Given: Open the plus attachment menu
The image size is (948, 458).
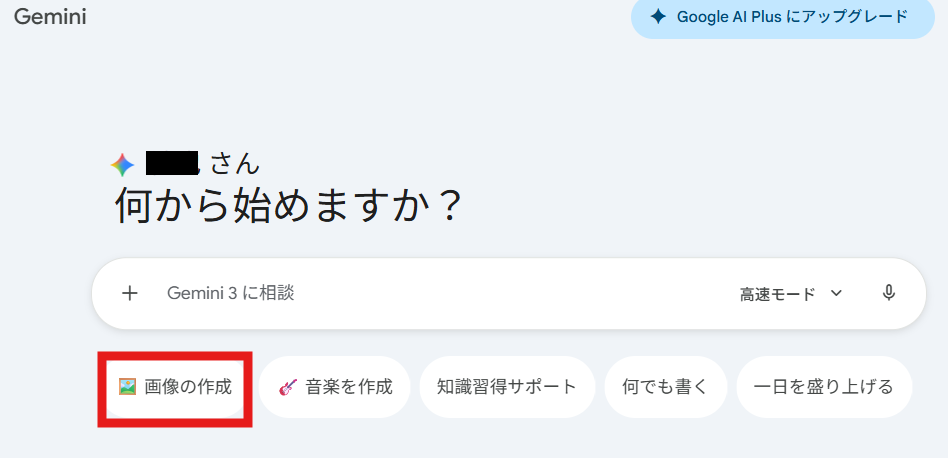Looking at the screenshot, I should click(129, 293).
